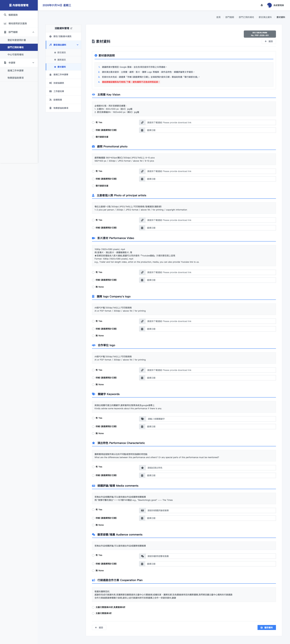Screen dimensions: 290x644
Task: Select 無 None under 影片素材 Performance Video
Action: [x=93, y=287]
